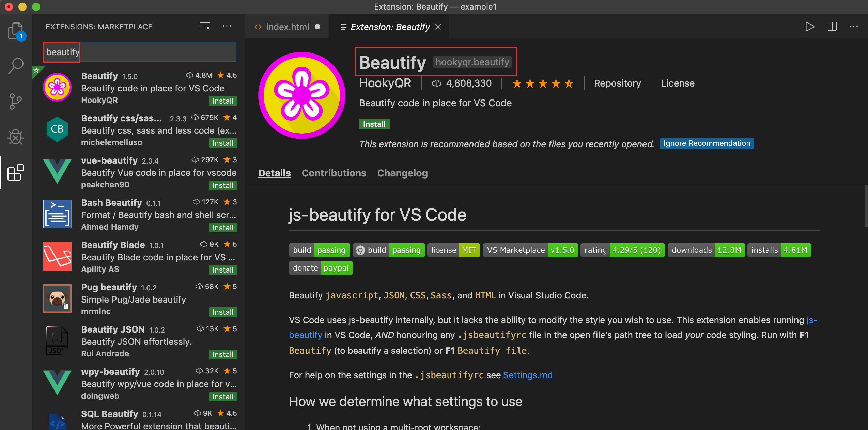The image size is (868, 430).
Task: Open the Changelog tab
Action: click(x=402, y=173)
